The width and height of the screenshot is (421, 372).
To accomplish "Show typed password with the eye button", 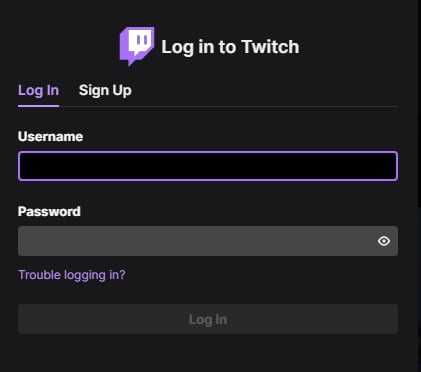I will [384, 241].
